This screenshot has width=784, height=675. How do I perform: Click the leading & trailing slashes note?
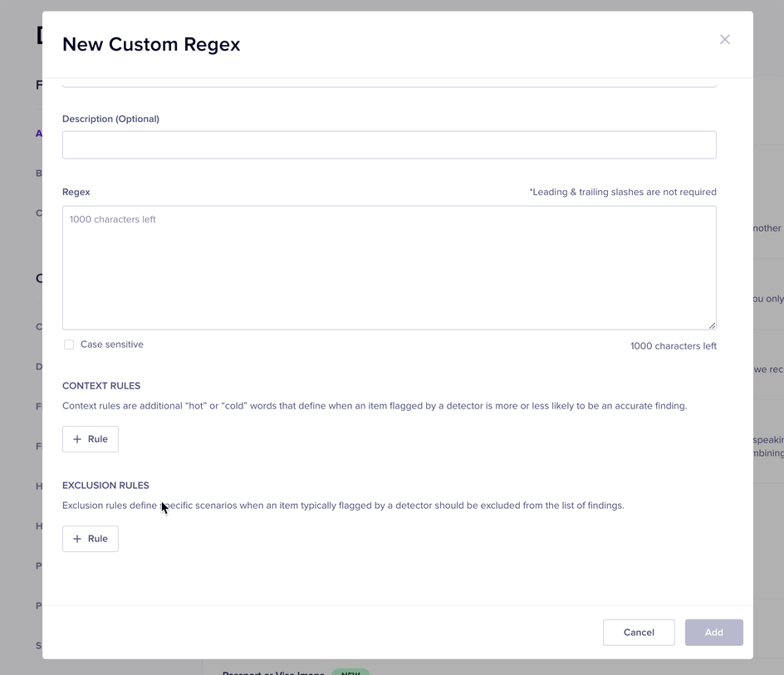(x=622, y=192)
